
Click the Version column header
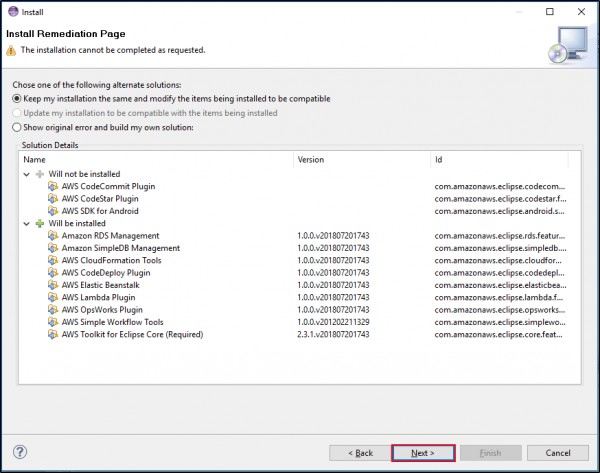point(362,160)
